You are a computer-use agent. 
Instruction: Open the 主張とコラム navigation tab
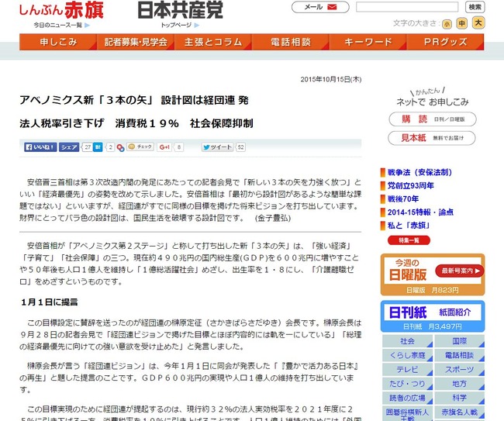coord(212,42)
